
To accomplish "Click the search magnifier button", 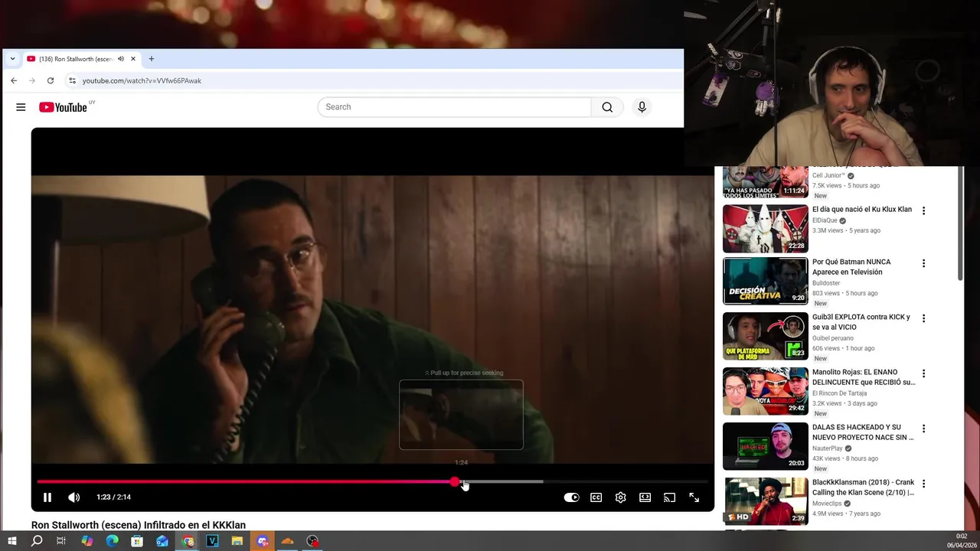I will 607,107.
